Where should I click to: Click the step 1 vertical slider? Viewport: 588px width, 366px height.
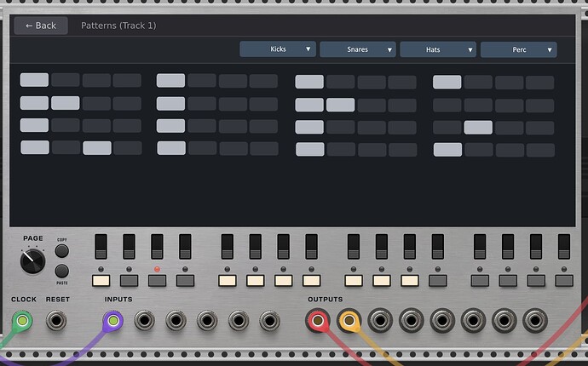[101, 247]
